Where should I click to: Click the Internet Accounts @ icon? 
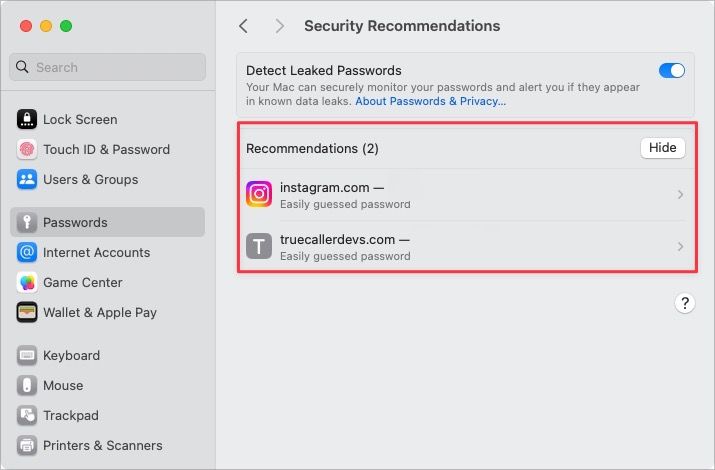tap(27, 253)
